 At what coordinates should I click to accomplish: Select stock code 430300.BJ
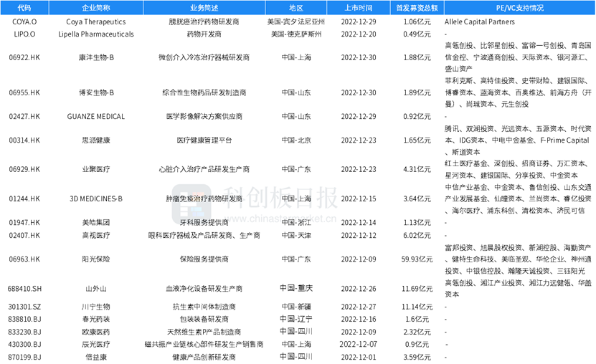click(x=24, y=345)
